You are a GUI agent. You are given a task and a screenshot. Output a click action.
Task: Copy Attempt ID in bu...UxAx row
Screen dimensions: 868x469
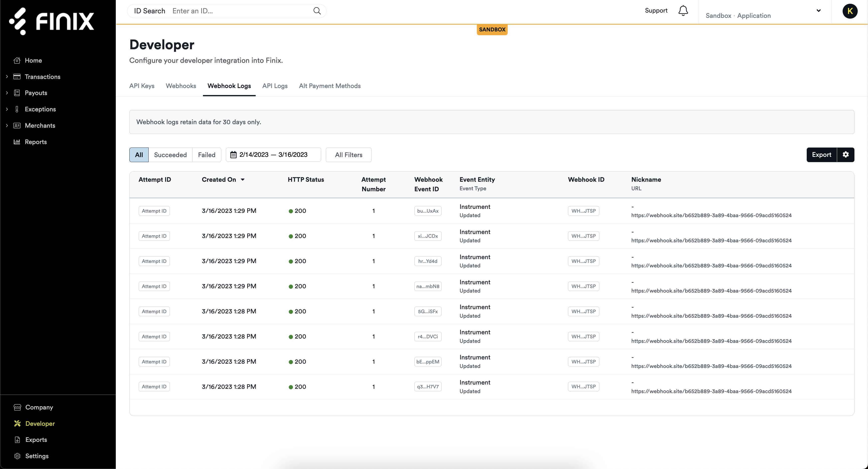tap(154, 211)
